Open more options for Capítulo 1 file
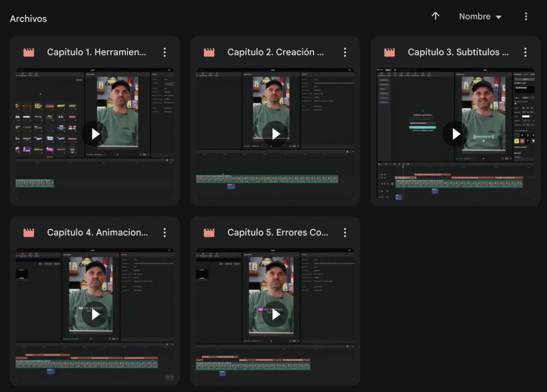 click(x=165, y=52)
